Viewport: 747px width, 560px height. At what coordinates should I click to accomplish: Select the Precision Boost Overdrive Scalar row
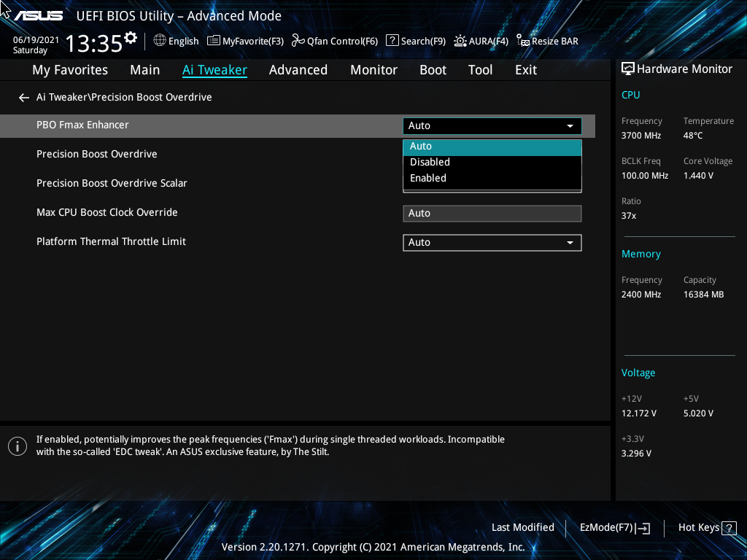(112, 183)
